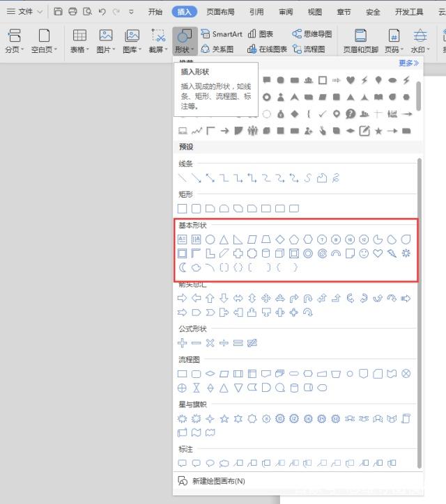446x504 pixels.
Task: Open the 页面布局 tab
Action: click(220, 12)
